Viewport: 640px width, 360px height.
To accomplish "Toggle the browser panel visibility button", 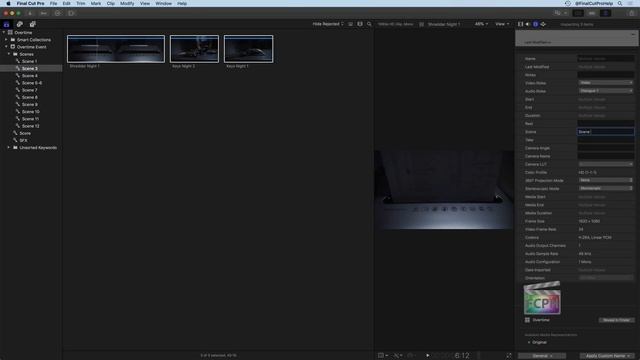I will click(578, 13).
